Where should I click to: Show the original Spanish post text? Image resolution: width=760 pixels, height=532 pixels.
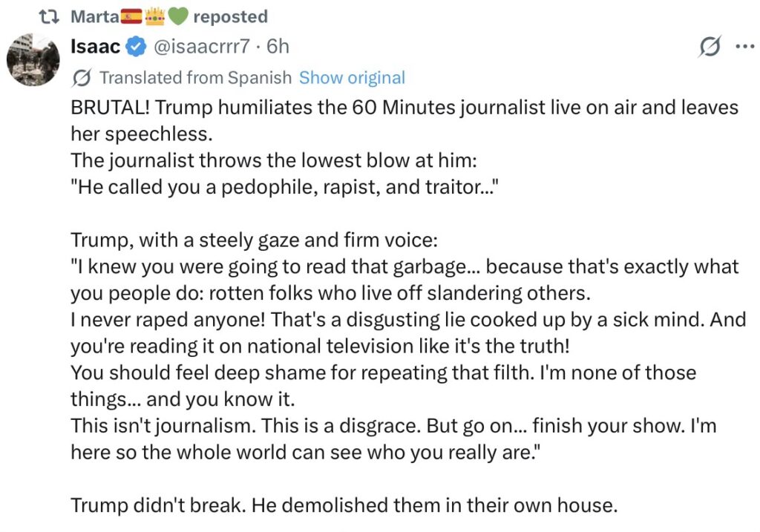352,78
